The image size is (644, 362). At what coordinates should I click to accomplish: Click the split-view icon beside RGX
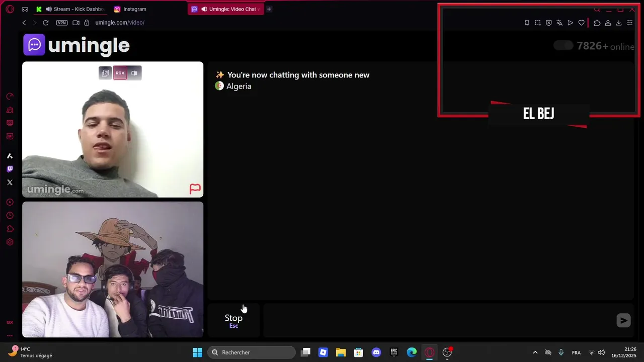[134, 73]
